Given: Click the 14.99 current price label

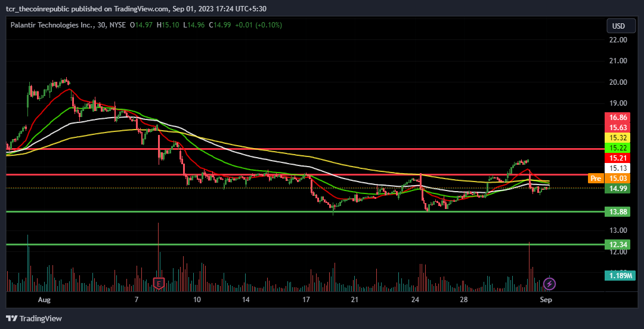Looking at the screenshot, I should point(617,188).
